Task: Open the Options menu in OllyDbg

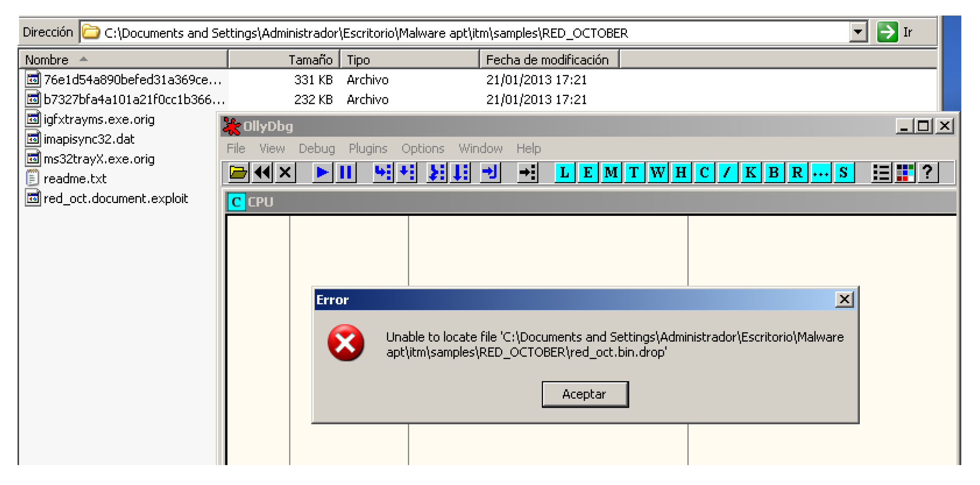Action: coord(423,149)
